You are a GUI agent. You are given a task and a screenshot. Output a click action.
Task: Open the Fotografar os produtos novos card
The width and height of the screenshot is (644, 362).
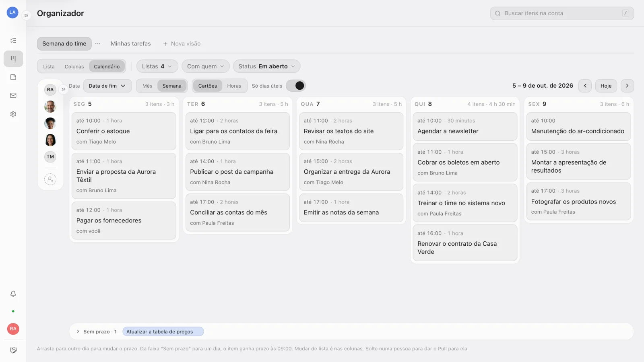pyautogui.click(x=578, y=201)
